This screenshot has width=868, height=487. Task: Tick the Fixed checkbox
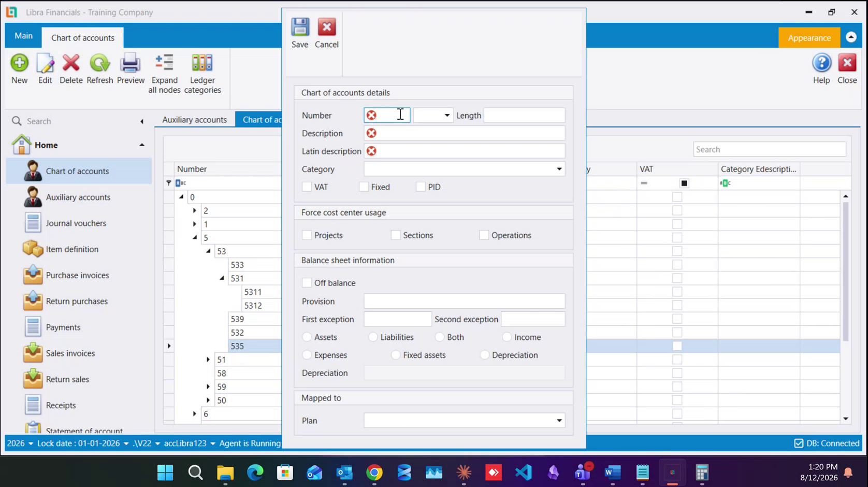pyautogui.click(x=364, y=187)
